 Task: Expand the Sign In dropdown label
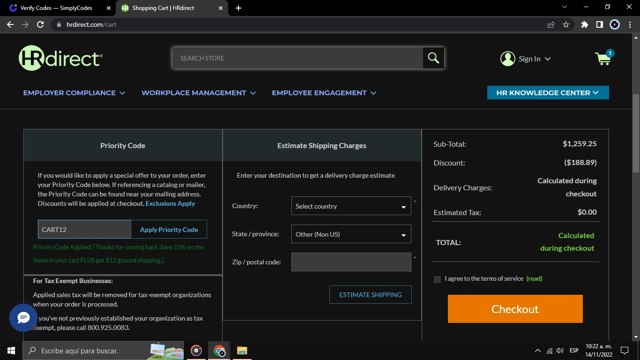pyautogui.click(x=534, y=59)
